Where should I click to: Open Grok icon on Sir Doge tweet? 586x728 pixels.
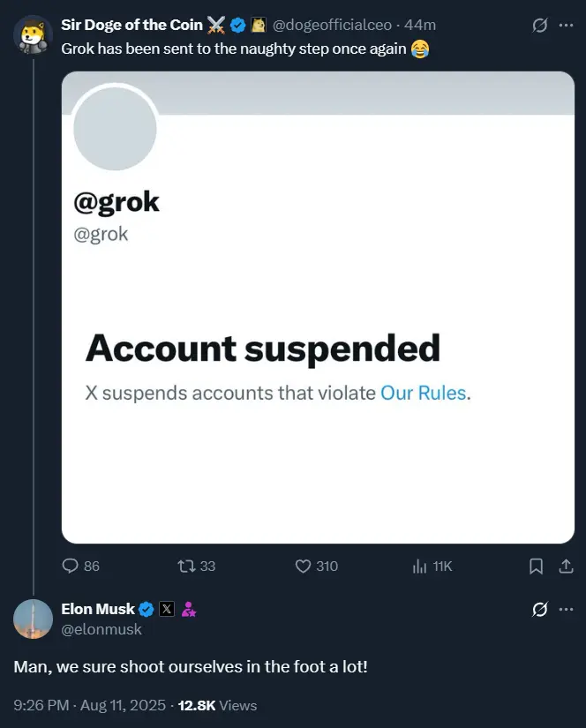pyautogui.click(x=539, y=25)
